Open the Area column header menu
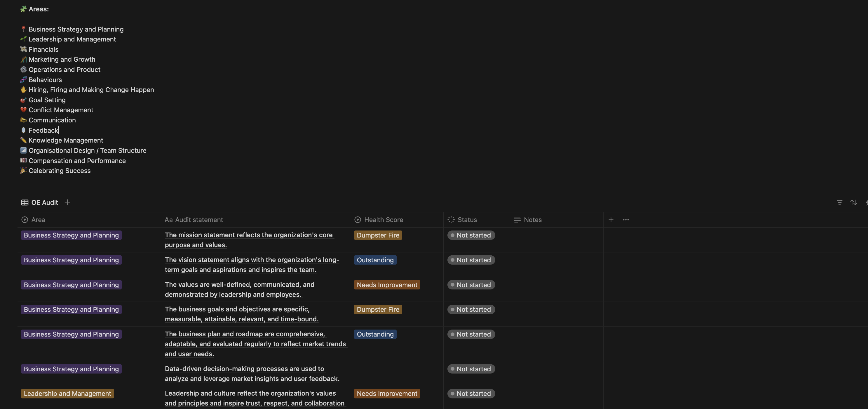The height and width of the screenshot is (409, 868). [38, 219]
